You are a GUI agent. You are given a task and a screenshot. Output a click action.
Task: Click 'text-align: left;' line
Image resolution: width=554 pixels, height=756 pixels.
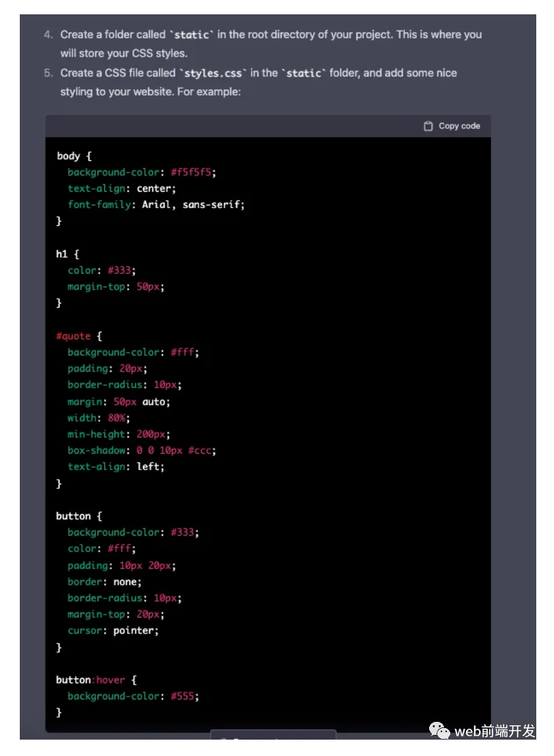click(116, 467)
